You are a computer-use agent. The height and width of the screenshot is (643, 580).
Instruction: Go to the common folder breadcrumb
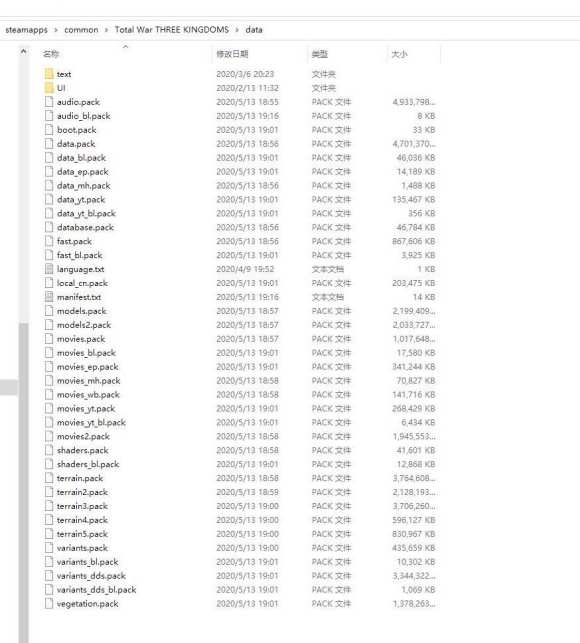tap(81, 30)
